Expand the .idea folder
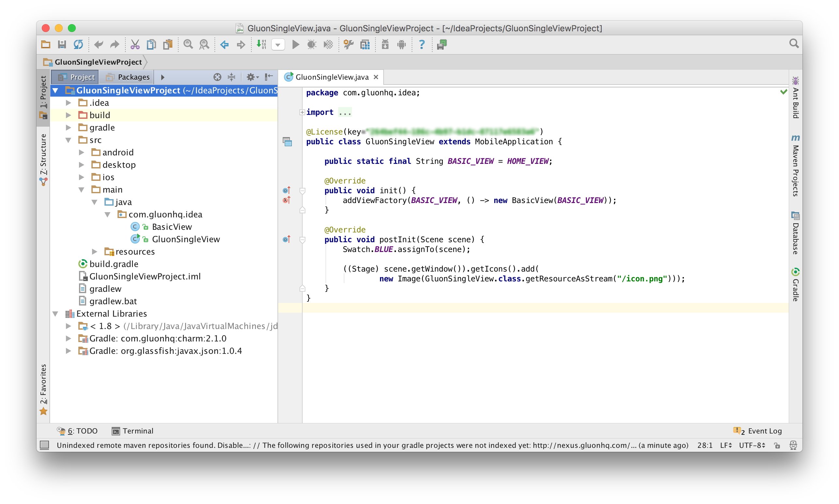This screenshot has height=504, width=839. click(x=68, y=102)
